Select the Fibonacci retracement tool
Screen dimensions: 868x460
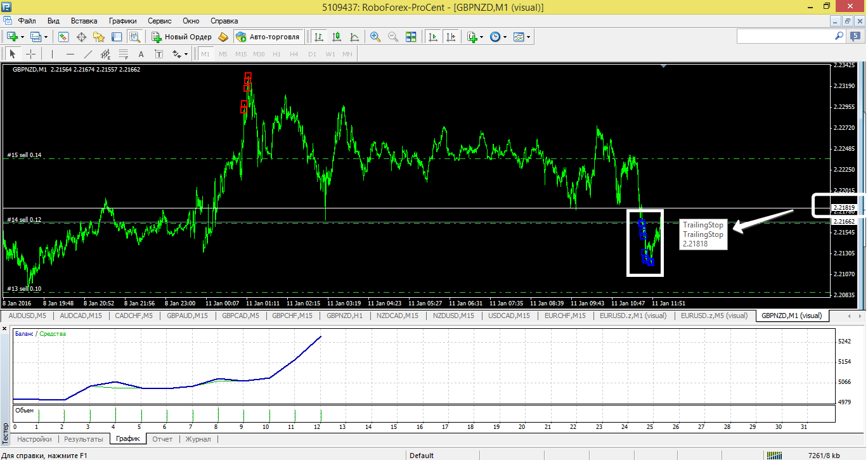123,54
